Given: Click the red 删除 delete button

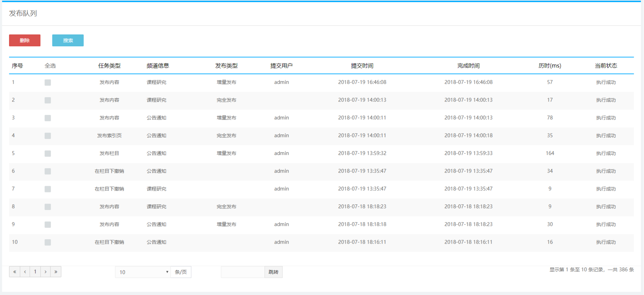Looking at the screenshot, I should 25,40.
